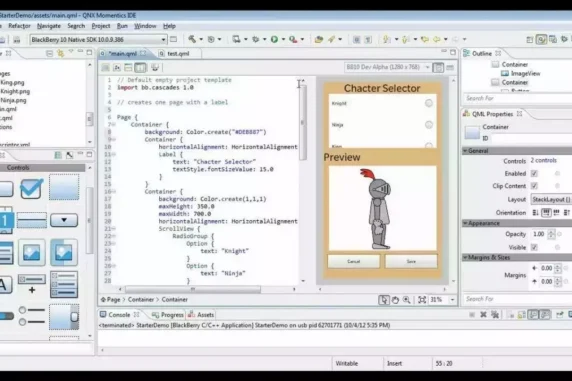Open the Layout StackLayout dropdown

(551, 199)
